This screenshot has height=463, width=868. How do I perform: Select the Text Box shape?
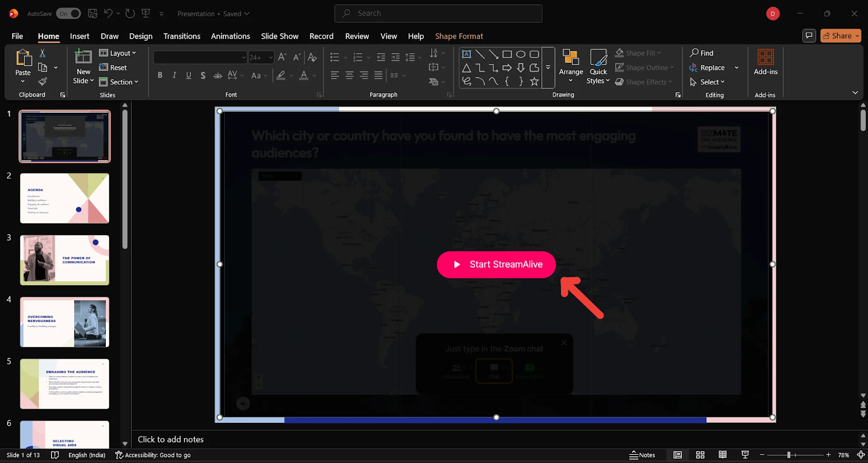467,54
